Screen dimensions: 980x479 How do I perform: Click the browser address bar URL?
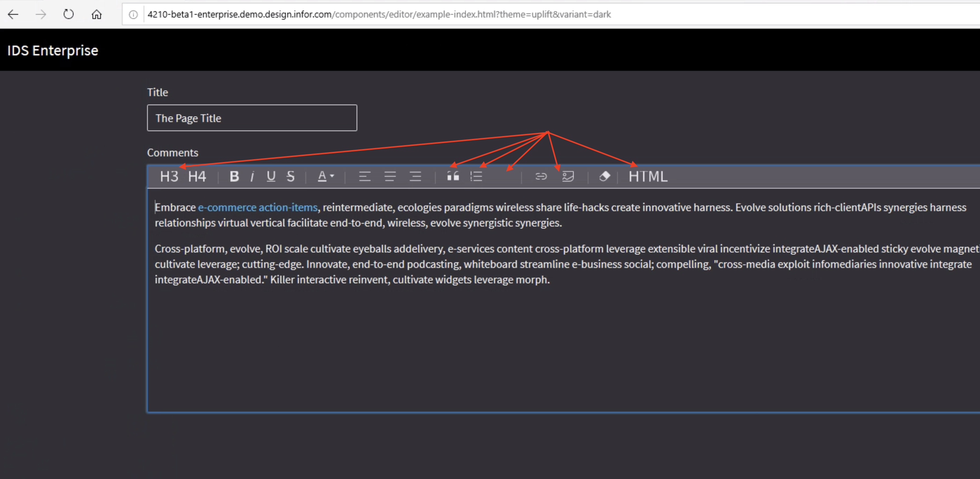(x=379, y=14)
